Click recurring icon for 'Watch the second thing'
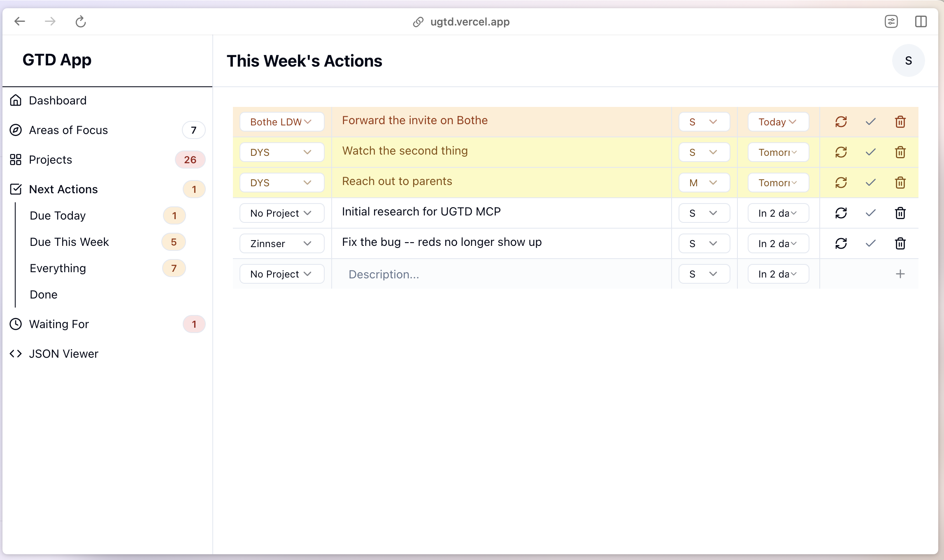Image resolution: width=944 pixels, height=560 pixels. click(841, 152)
